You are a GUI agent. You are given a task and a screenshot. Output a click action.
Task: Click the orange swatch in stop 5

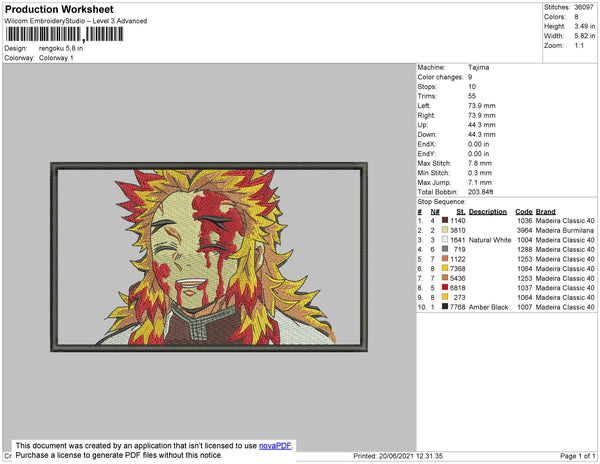click(x=445, y=259)
